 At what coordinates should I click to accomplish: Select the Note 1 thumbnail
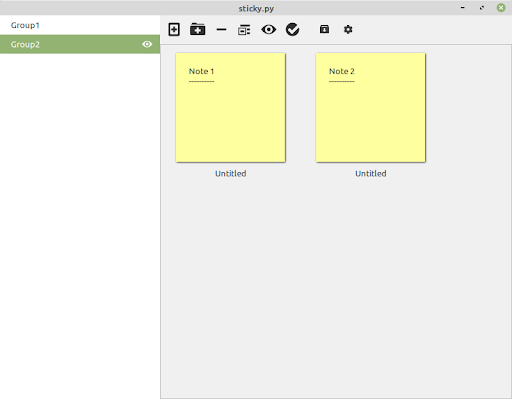pyautogui.click(x=231, y=108)
